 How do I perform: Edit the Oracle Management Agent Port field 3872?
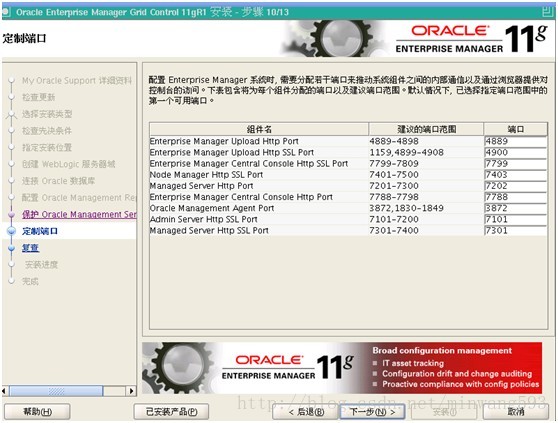515,208
